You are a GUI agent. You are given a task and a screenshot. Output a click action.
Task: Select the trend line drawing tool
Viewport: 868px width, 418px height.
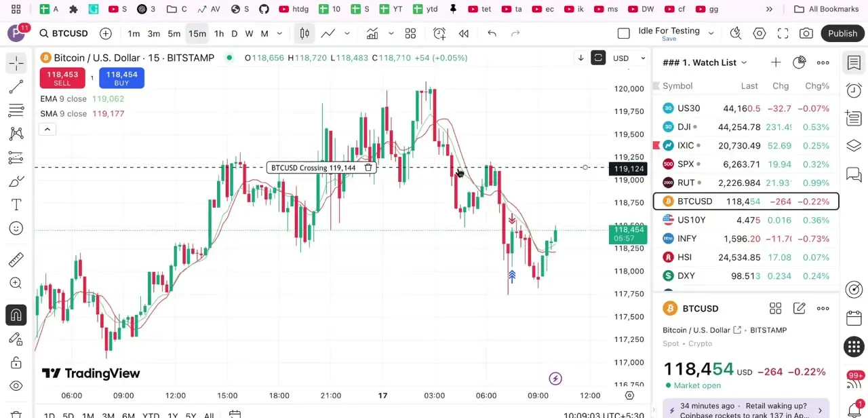(x=16, y=86)
